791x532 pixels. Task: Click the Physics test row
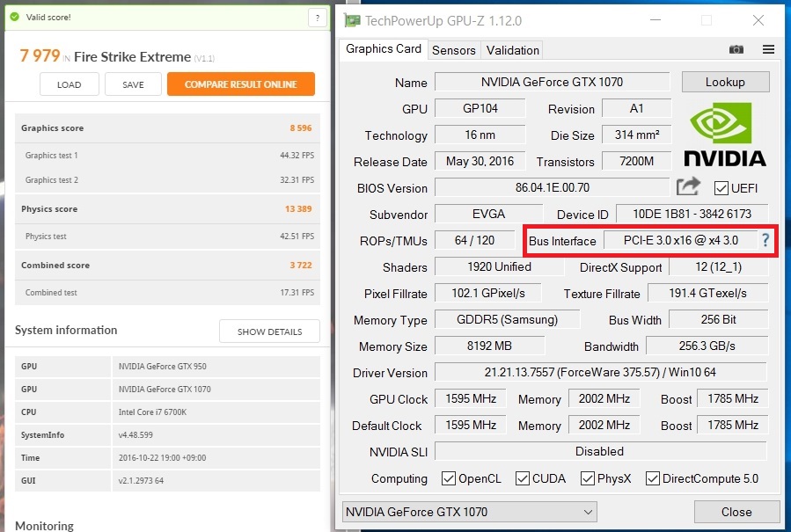[x=167, y=236]
